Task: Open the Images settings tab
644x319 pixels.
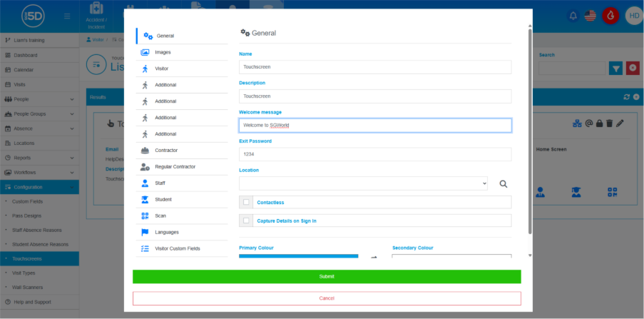Action: pos(182,52)
